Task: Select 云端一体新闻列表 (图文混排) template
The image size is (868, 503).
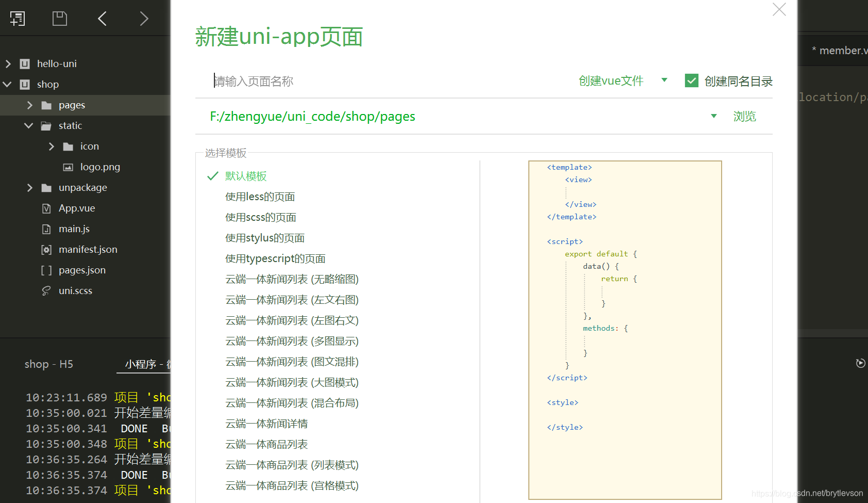Action: point(292,362)
